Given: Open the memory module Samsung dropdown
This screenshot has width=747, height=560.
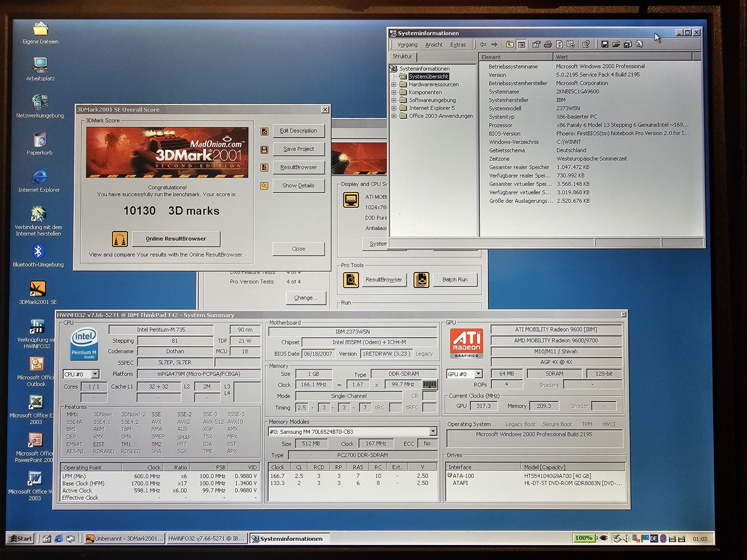Looking at the screenshot, I should pyautogui.click(x=433, y=431).
